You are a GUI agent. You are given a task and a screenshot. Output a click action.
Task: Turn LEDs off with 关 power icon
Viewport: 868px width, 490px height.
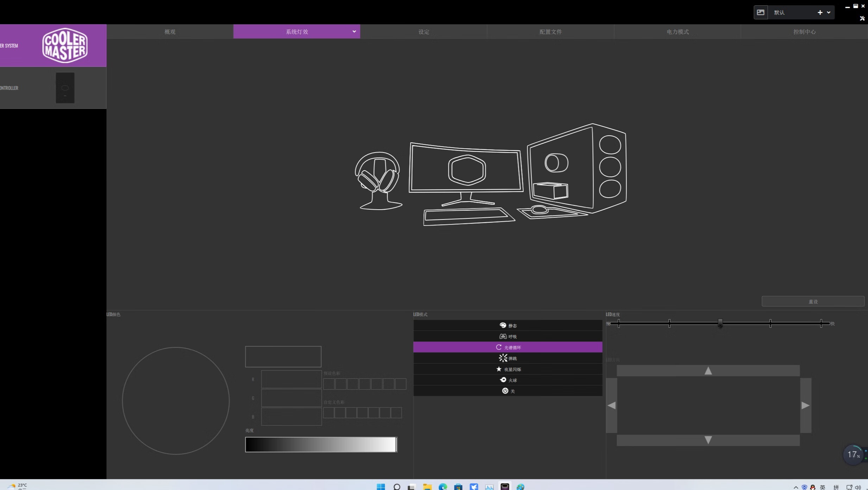508,391
